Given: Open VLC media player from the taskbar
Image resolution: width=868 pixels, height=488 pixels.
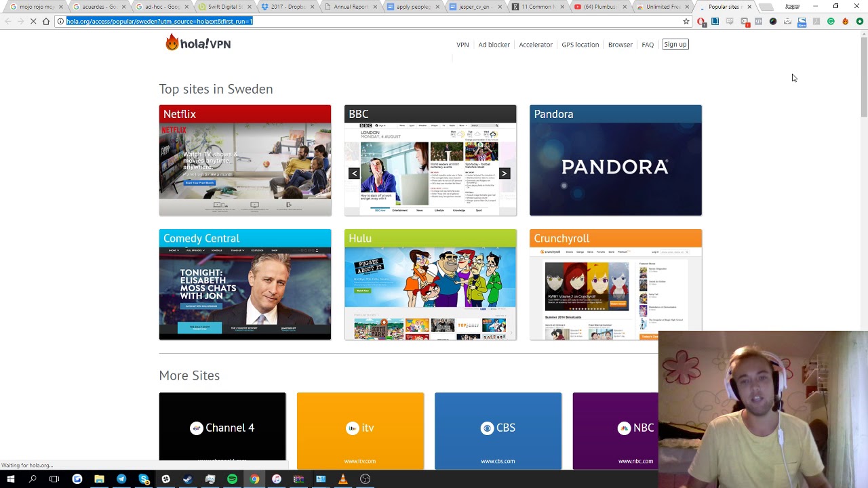Looking at the screenshot, I should (343, 479).
